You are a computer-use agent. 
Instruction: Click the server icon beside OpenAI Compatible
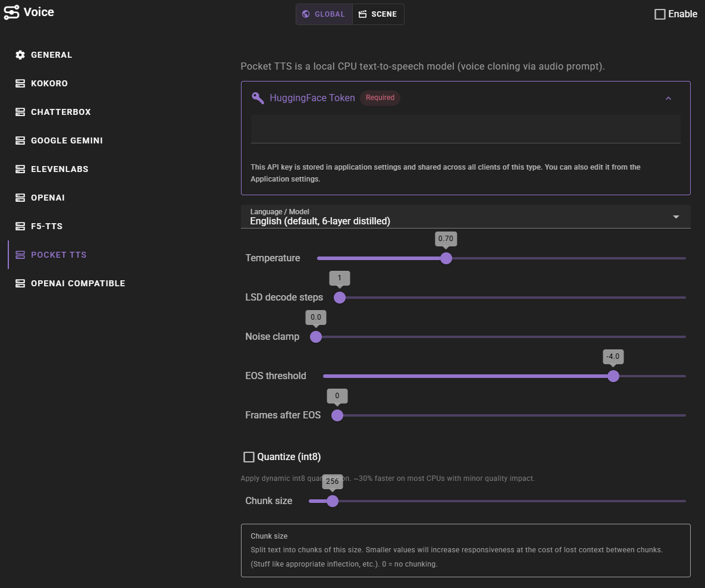(20, 283)
